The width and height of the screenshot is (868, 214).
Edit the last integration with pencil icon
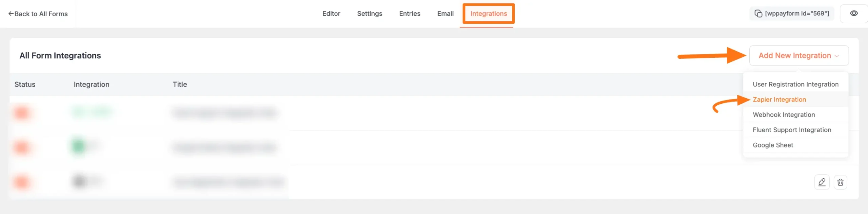tap(822, 182)
